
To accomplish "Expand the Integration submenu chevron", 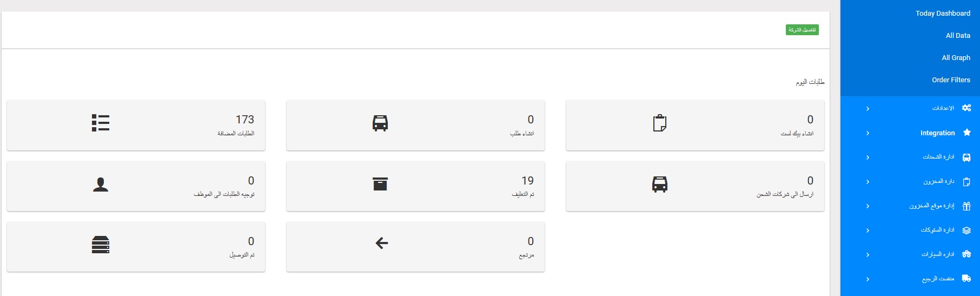I will [x=868, y=133].
